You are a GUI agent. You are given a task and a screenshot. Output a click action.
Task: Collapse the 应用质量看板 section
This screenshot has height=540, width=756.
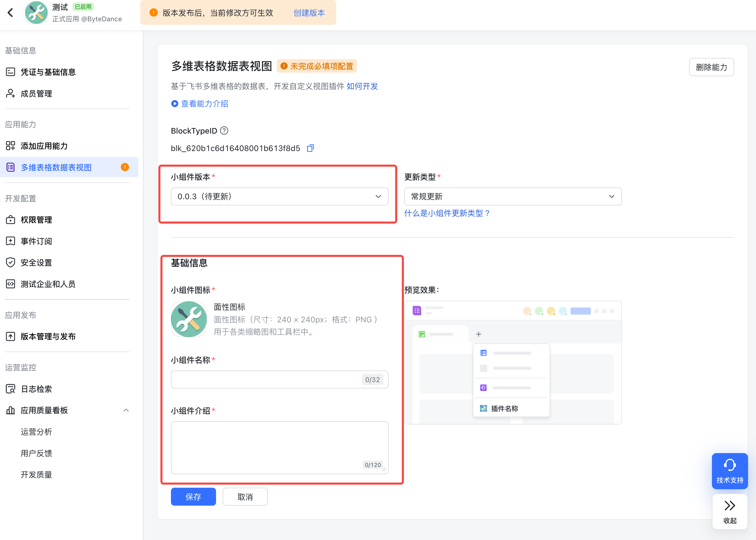(x=126, y=410)
